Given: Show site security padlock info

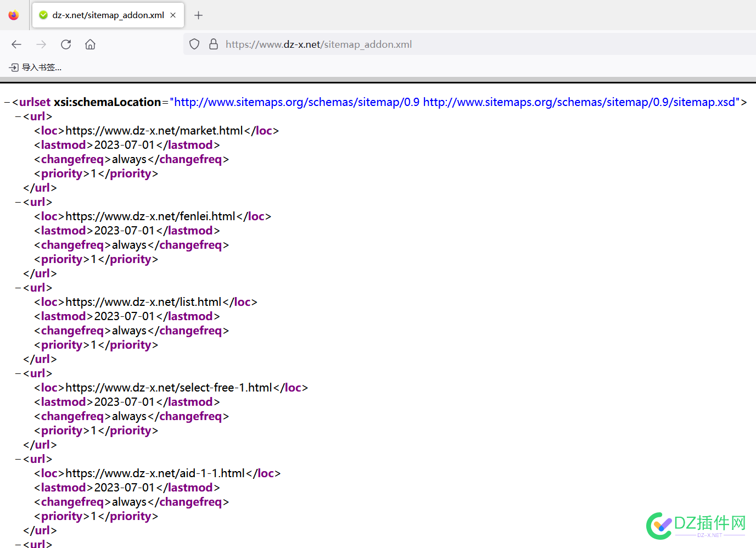Looking at the screenshot, I should pos(214,44).
